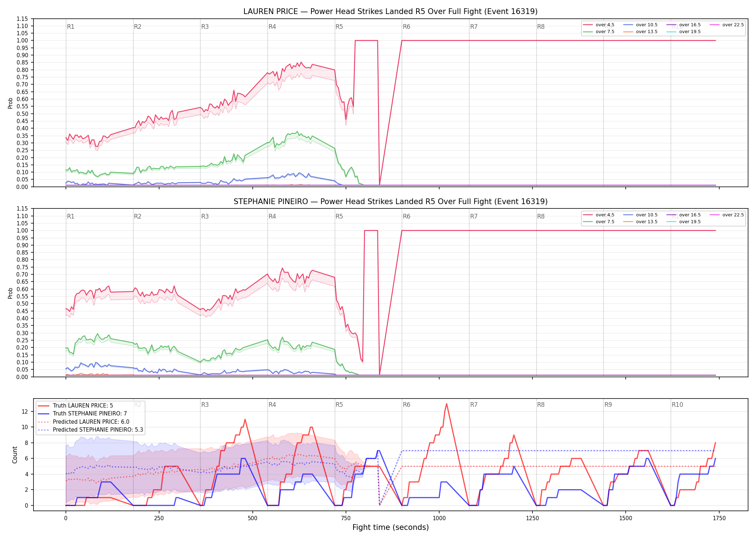Select the R7 marker in the Count chart
This screenshot has width=756, height=540.
tap(474, 405)
